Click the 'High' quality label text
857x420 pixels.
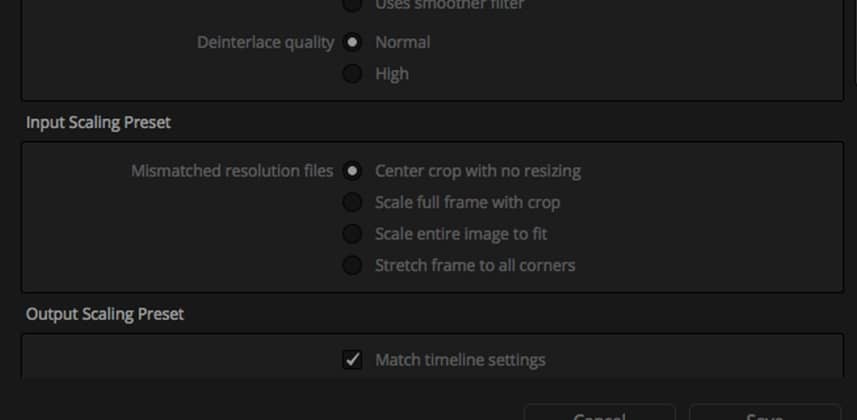click(x=392, y=74)
